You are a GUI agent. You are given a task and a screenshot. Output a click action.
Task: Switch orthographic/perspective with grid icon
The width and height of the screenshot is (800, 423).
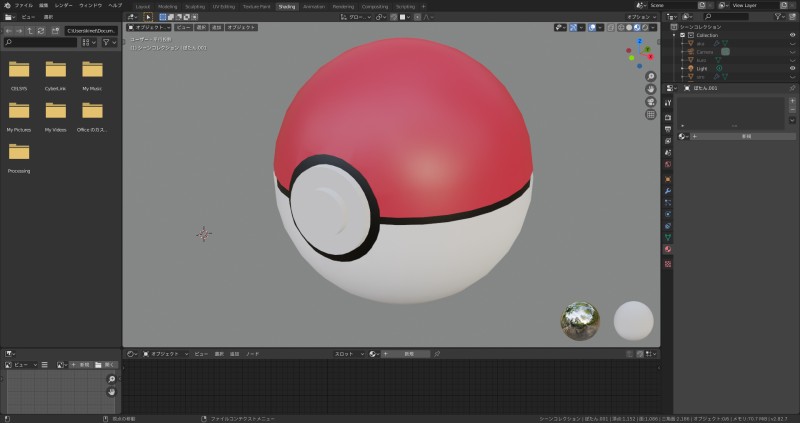coord(651,115)
